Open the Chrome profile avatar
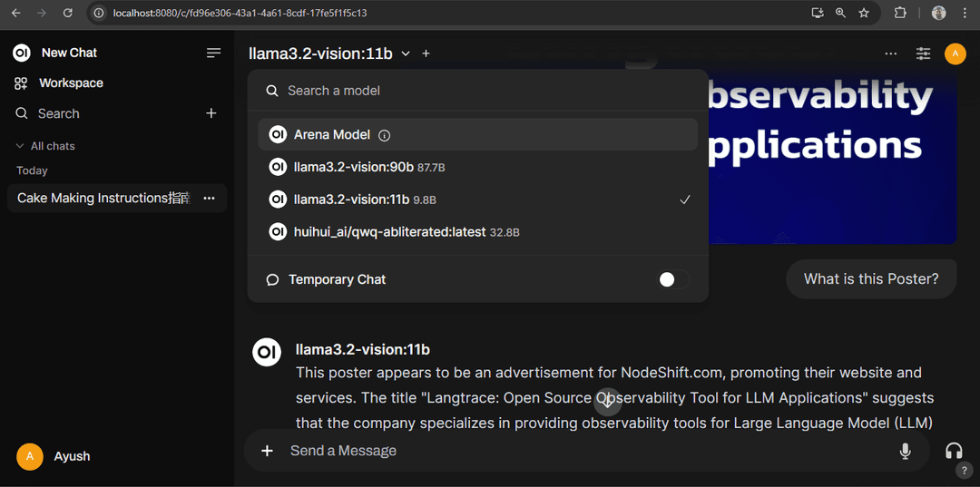The height and width of the screenshot is (487, 980). click(x=939, y=13)
